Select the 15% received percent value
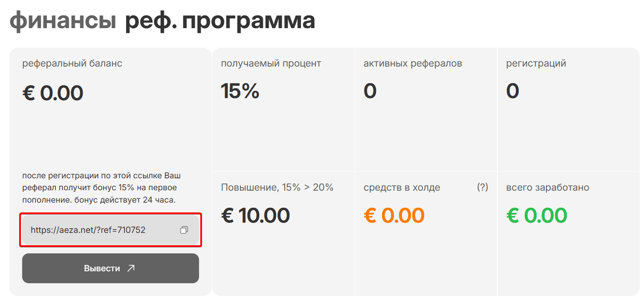644x302 pixels. [x=240, y=91]
